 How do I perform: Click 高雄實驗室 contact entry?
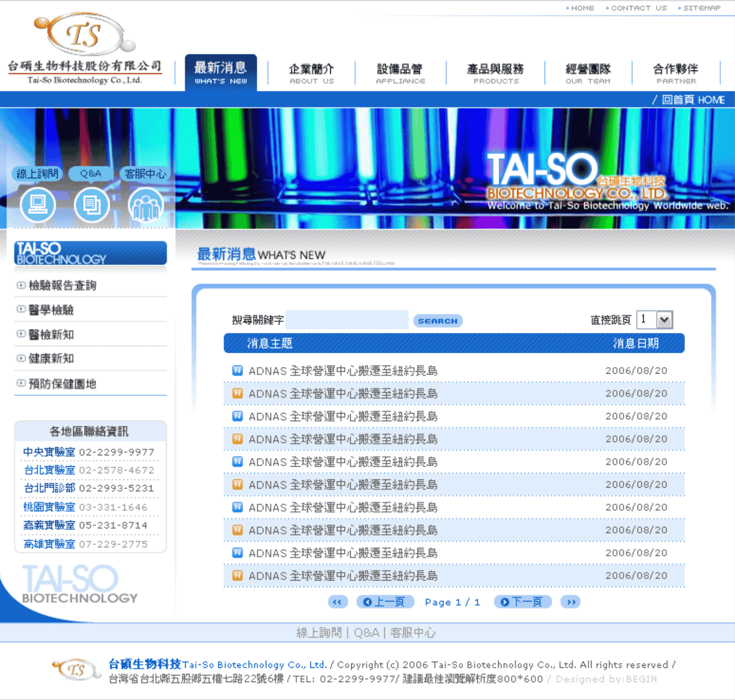click(x=85, y=544)
